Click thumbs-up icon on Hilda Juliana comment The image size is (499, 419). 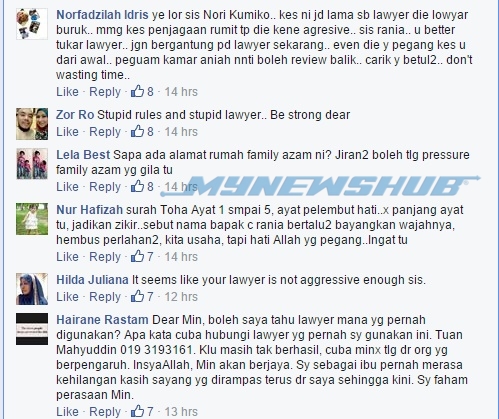137,296
